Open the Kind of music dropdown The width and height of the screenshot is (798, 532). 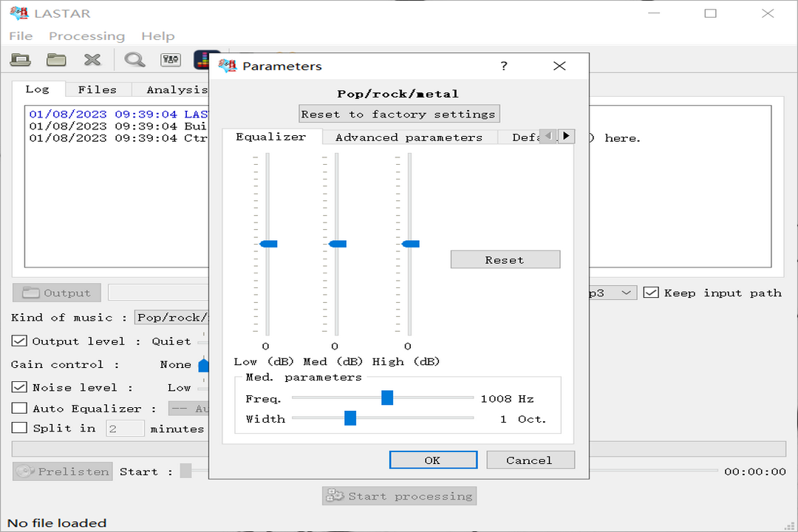pos(171,318)
